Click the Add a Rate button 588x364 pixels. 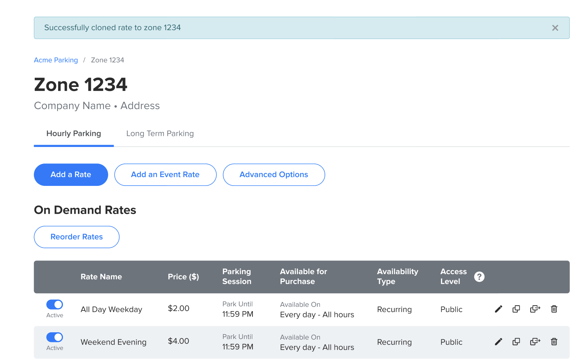coord(71,175)
